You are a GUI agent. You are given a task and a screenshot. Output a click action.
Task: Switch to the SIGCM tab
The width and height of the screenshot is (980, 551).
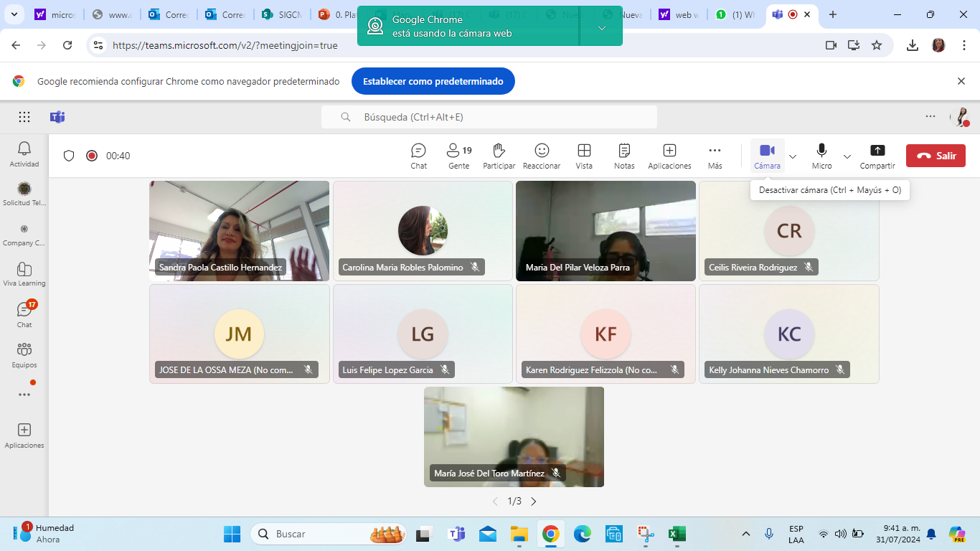pos(282,14)
